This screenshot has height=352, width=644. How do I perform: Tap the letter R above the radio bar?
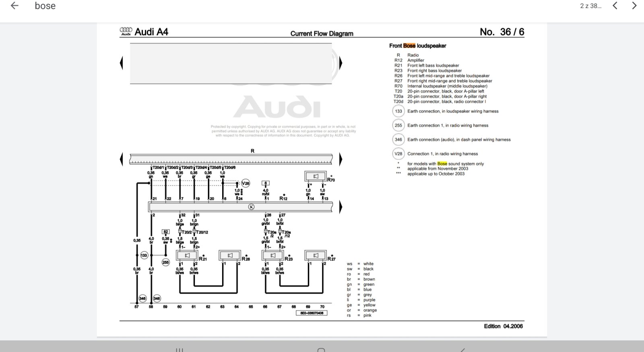point(252,151)
